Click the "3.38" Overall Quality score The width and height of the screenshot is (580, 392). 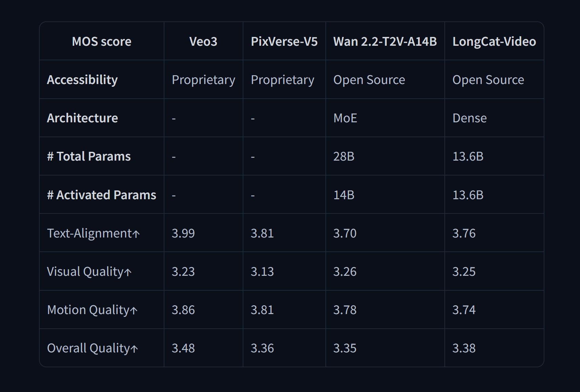pos(464,348)
